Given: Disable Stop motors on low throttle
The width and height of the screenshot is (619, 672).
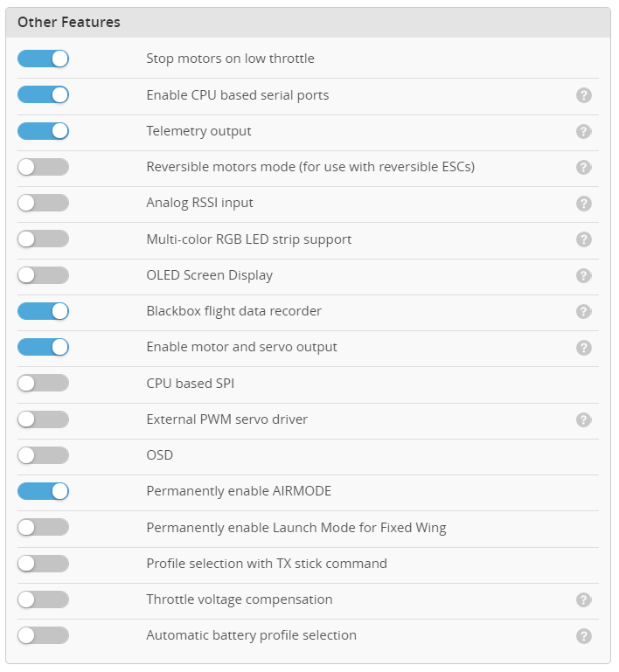Looking at the screenshot, I should point(43,59).
